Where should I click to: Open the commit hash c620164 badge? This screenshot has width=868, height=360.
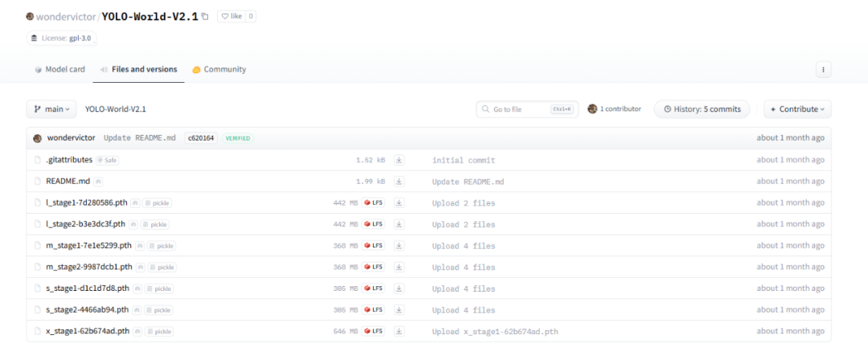[201, 138]
